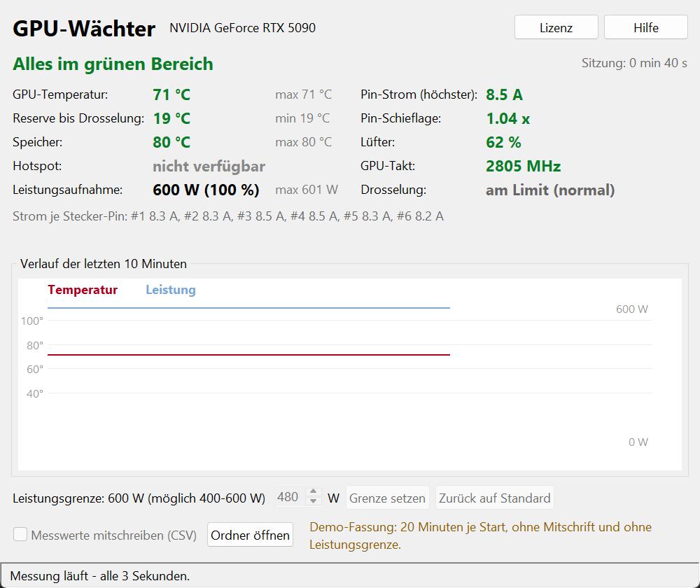Image resolution: width=700 pixels, height=588 pixels.
Task: Click the GPU-Wächter application title
Action: [84, 29]
